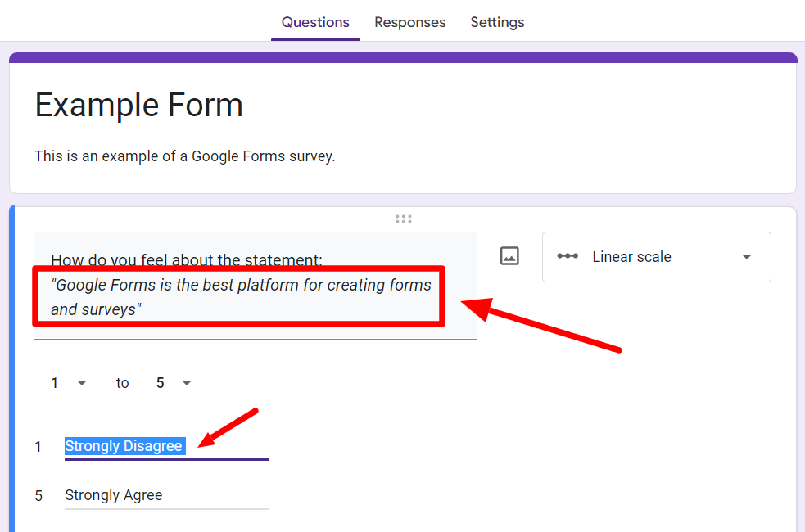This screenshot has height=532, width=805.
Task: Edit the form description text
Action: tap(185, 156)
